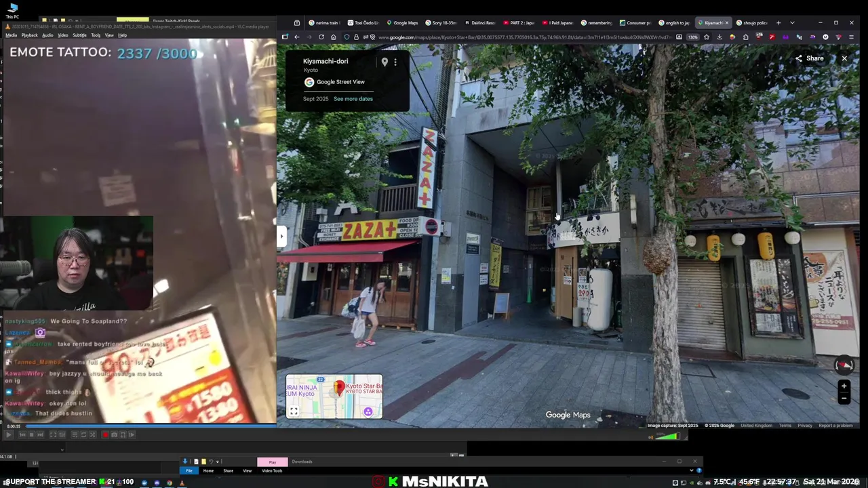Click the location pin icon for Kiyamachi-dori
This screenshot has width=868, height=488.
(384, 62)
